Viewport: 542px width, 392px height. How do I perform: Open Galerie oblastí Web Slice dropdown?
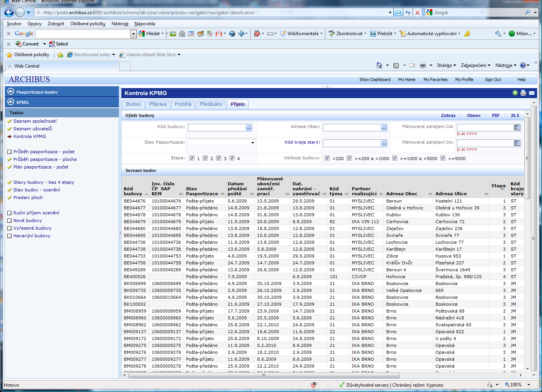click(179, 55)
